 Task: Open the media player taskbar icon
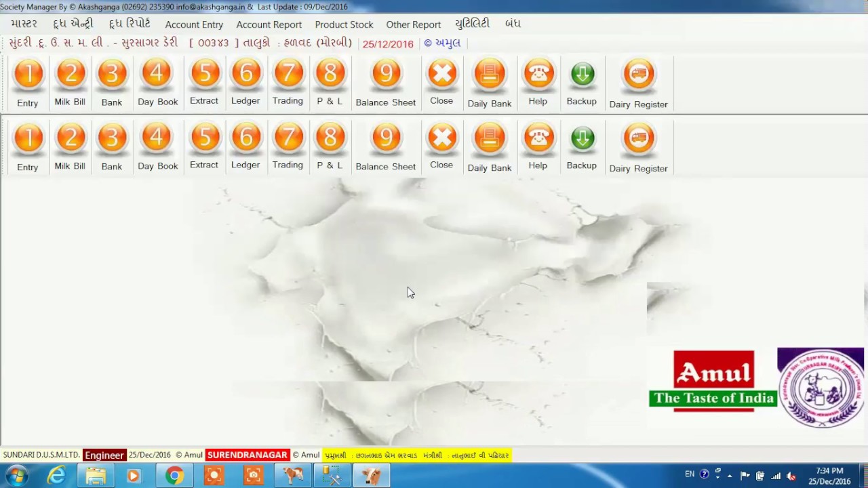coord(134,476)
